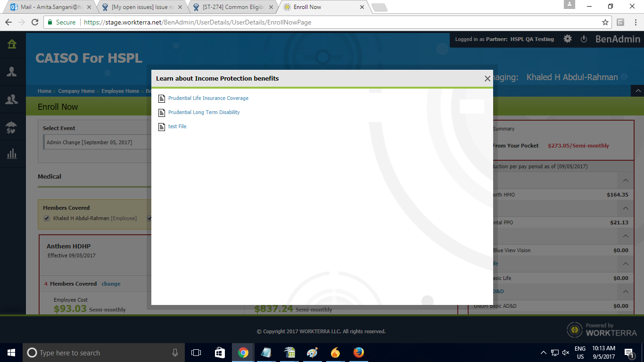Screen dimensions: 644x362
Task: Click Home breadcrumb link
Action: 44,91
